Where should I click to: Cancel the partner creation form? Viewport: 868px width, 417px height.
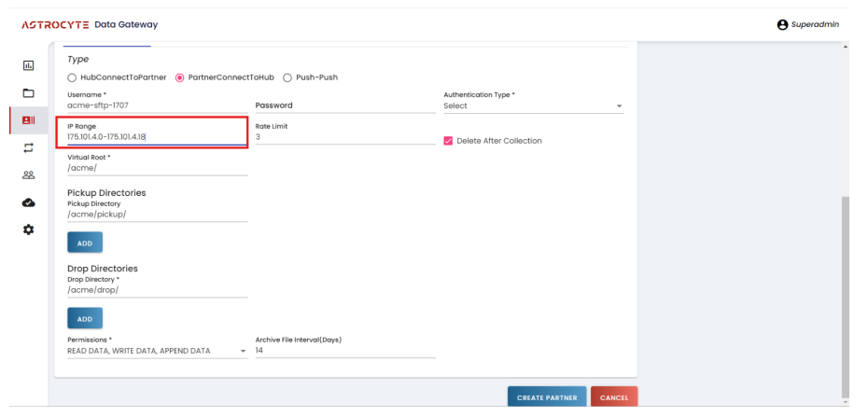(x=613, y=398)
